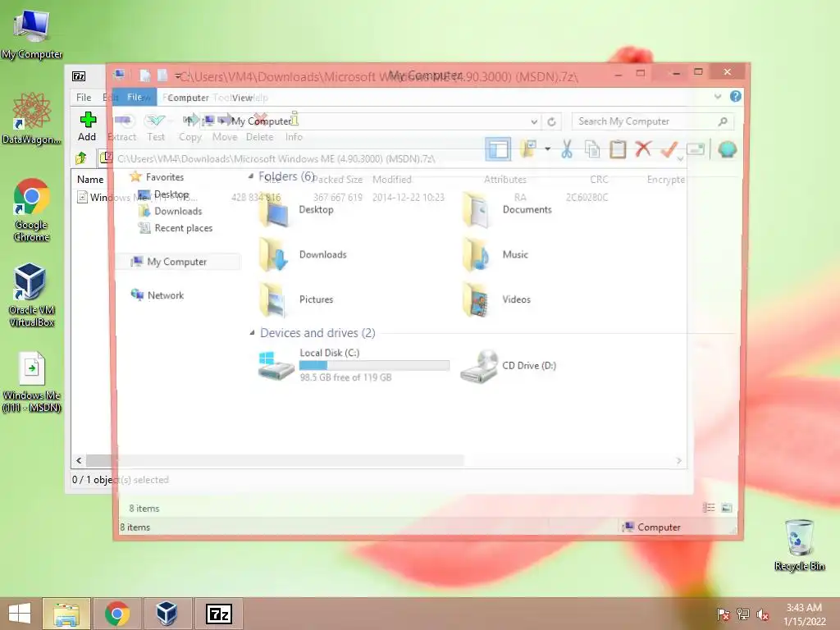The height and width of the screenshot is (630, 840).
Task: Open Explorer Help question mark icon
Action: (736, 97)
